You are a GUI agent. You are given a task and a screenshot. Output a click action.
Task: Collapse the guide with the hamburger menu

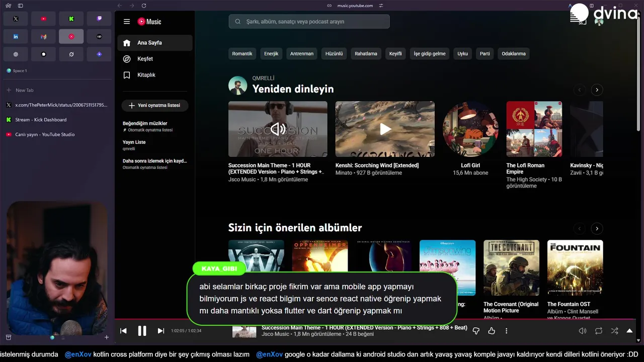127,22
